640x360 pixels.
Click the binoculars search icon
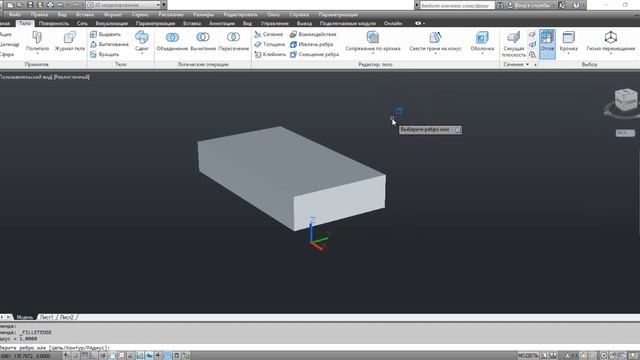click(500, 5)
